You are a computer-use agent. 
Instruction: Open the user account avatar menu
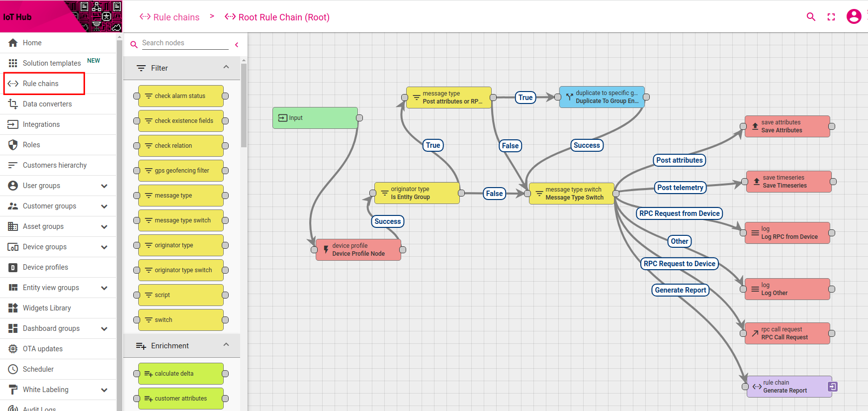854,16
